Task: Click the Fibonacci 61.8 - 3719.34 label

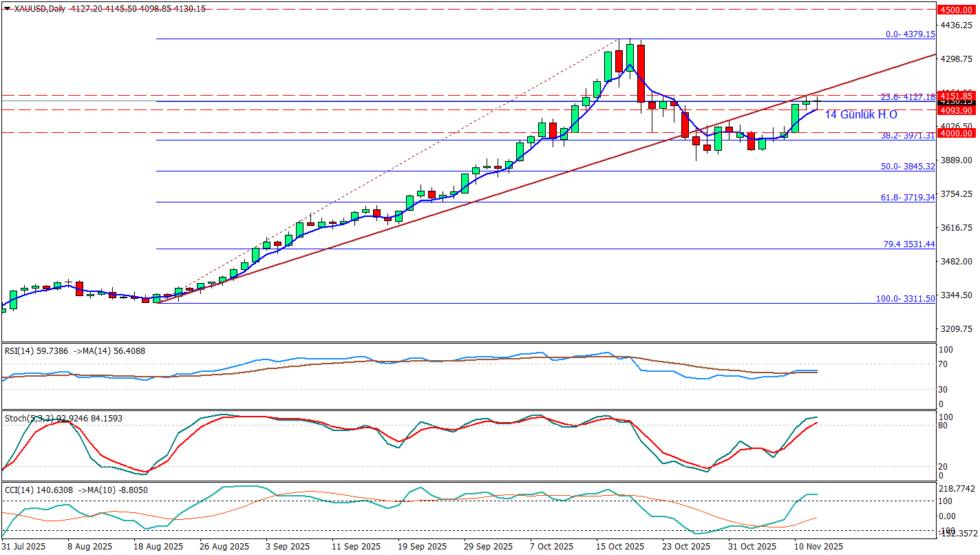Action: click(908, 198)
